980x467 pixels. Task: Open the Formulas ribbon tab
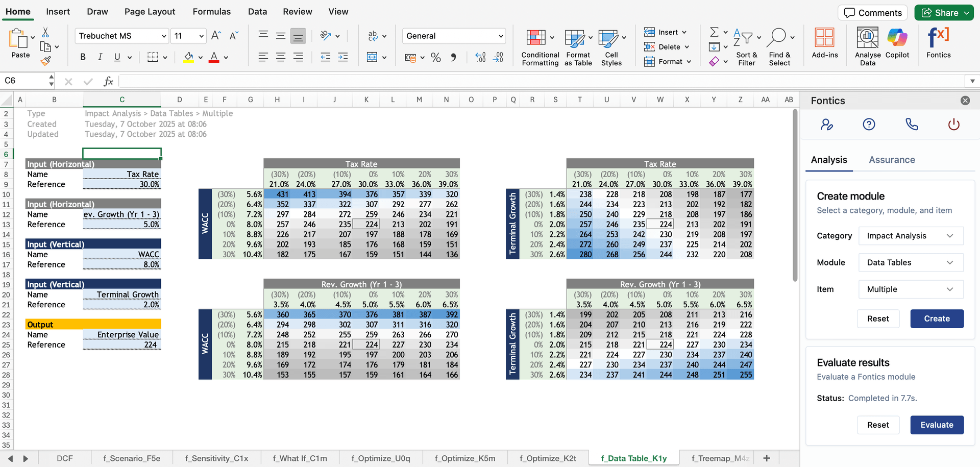click(212, 11)
